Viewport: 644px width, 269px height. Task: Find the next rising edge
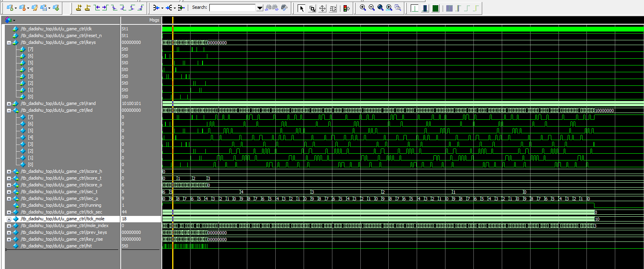coord(140,8)
